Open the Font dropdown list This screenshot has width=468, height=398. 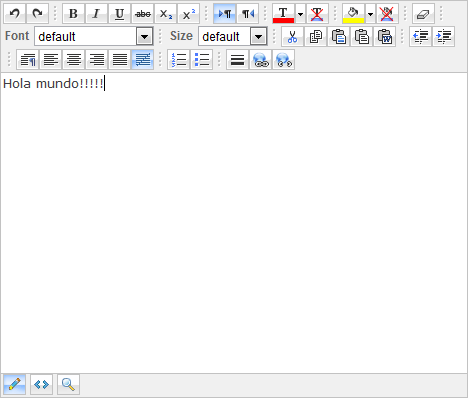144,36
